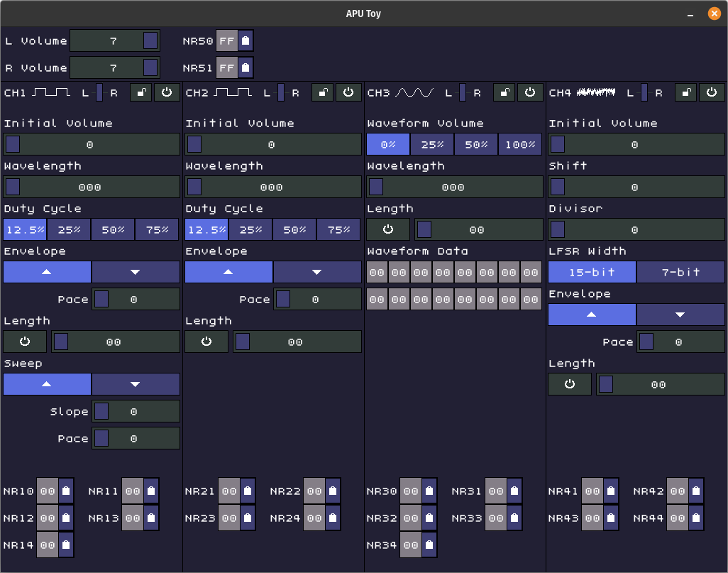This screenshot has width=728, height=573.
Task: Enable the CH3 Length power toggle
Action: pyautogui.click(x=388, y=229)
